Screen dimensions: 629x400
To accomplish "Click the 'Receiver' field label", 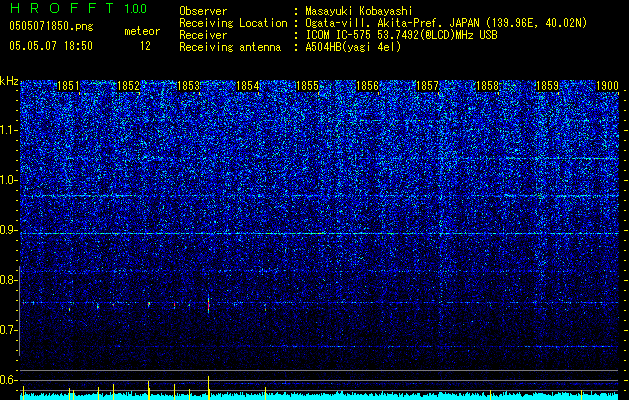I will [x=203, y=35].
